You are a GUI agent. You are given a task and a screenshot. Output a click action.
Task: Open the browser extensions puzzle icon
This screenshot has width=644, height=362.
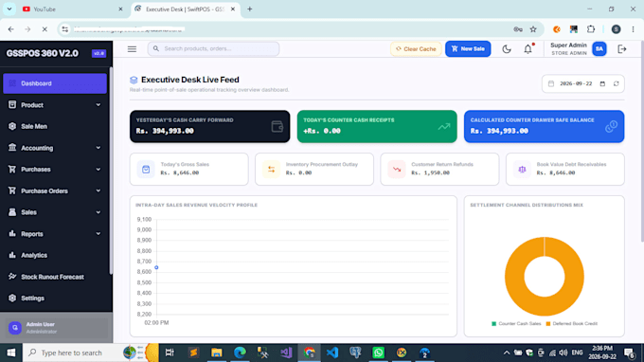click(x=591, y=29)
